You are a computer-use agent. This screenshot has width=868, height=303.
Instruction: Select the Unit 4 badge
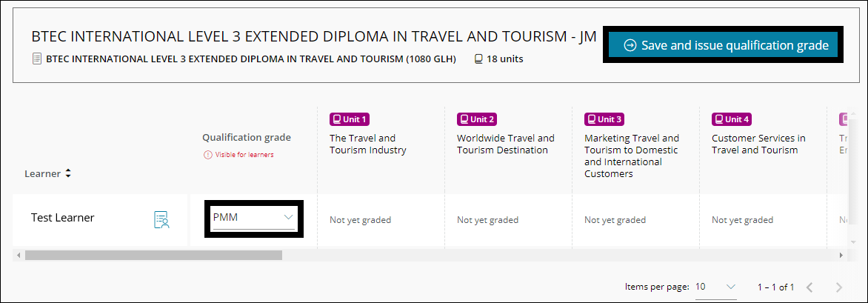(731, 119)
